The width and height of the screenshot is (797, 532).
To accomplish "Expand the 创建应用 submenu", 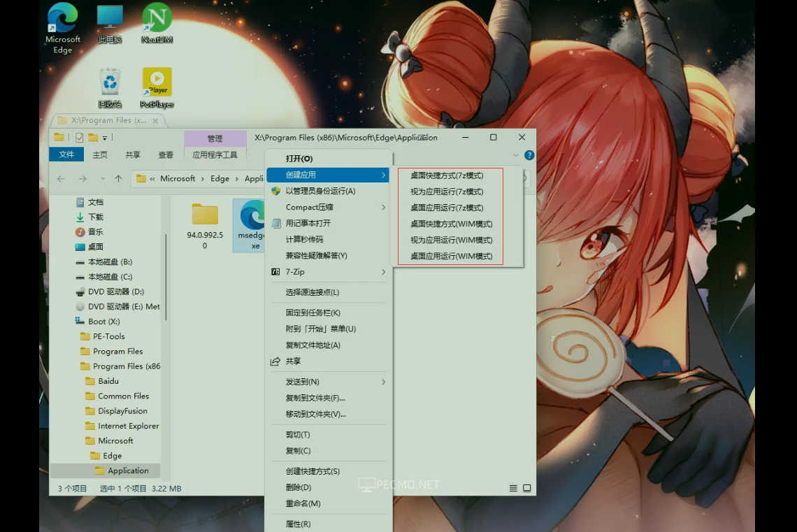I will coord(328,175).
